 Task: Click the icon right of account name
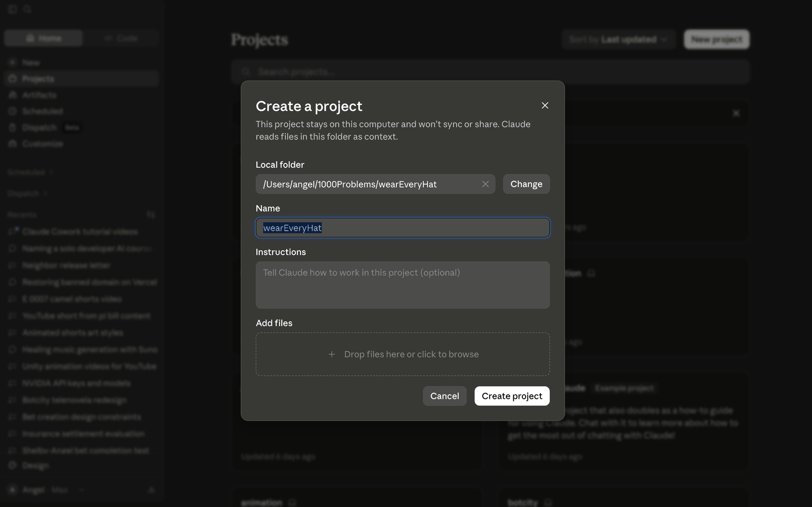pos(151,490)
